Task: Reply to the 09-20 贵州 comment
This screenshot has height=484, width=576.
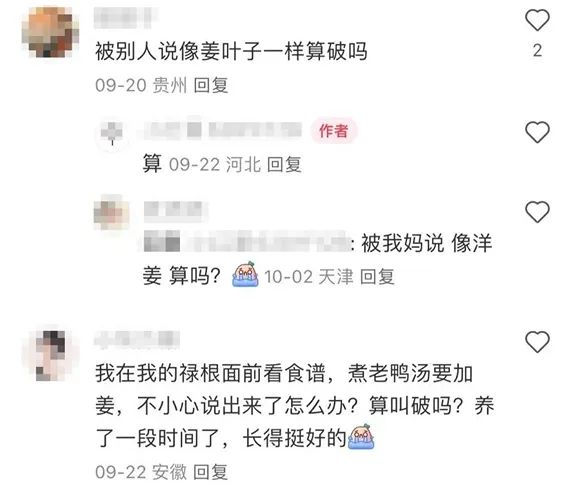Action: (x=211, y=85)
